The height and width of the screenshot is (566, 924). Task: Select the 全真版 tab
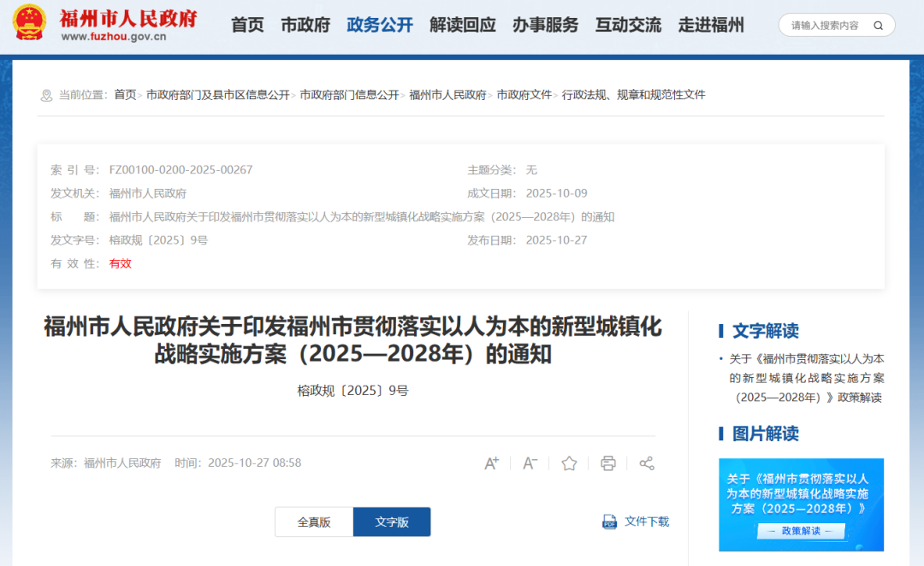click(x=313, y=522)
